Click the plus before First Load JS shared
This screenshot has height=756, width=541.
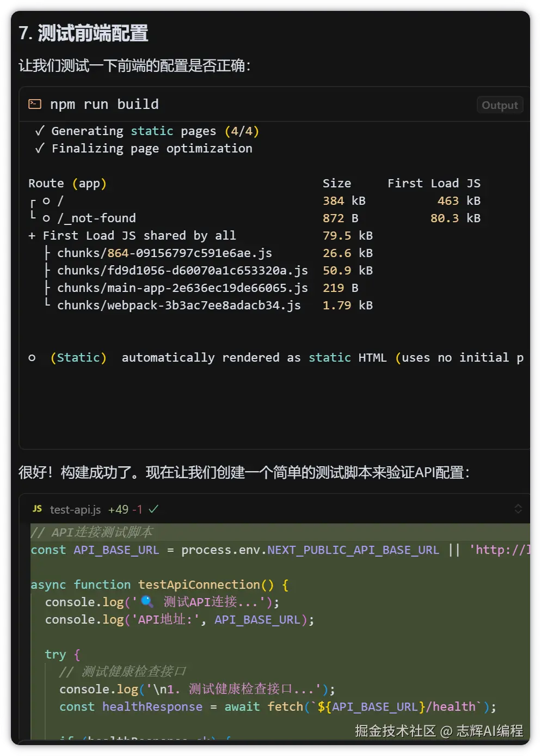32,236
